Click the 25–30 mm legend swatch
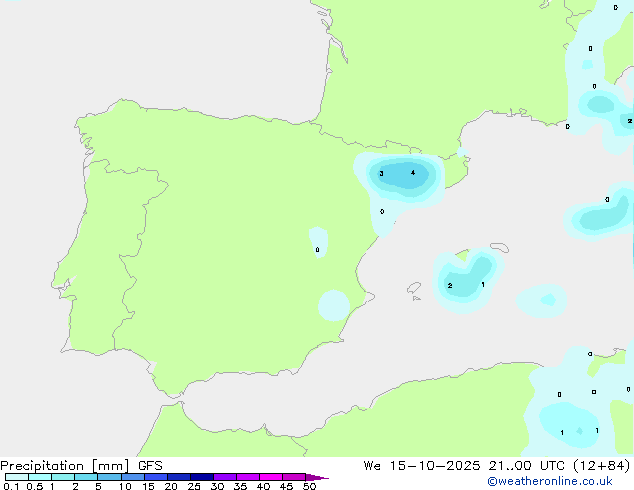 pyautogui.click(x=202, y=477)
